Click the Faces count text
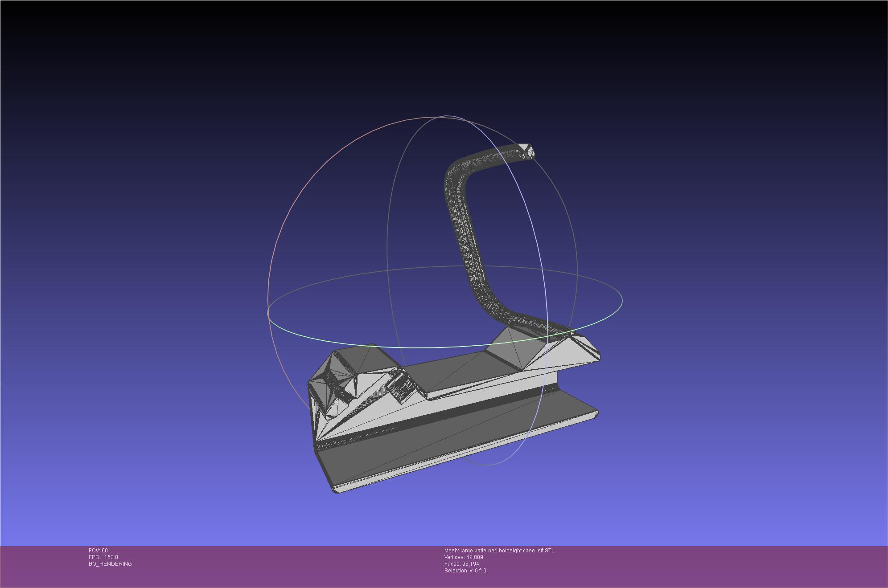Viewport: 888px width, 588px height. tap(461, 564)
